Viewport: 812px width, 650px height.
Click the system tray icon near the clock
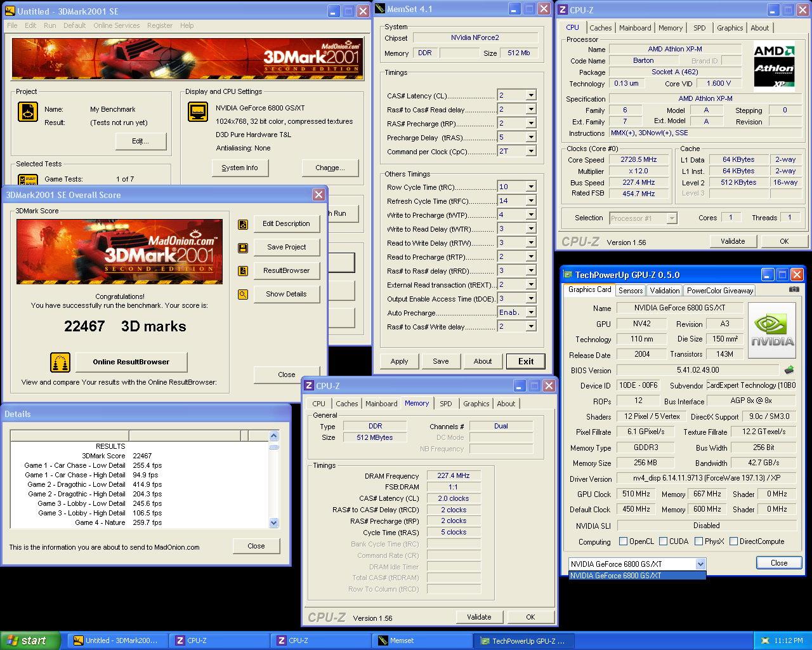(x=765, y=640)
